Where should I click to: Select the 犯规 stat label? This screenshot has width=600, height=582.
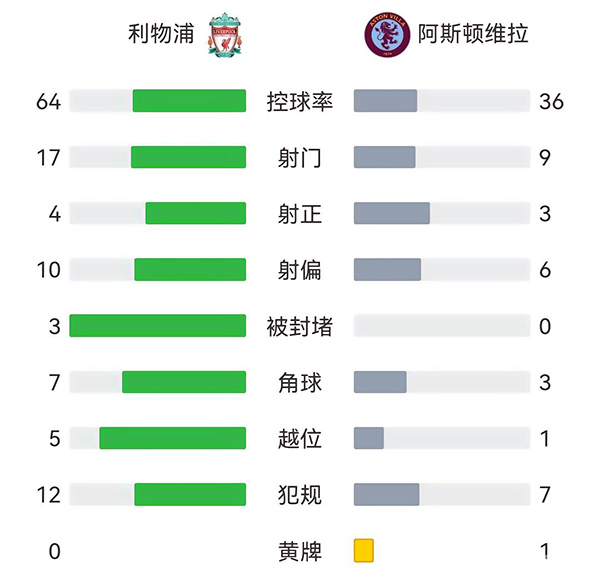point(299,494)
